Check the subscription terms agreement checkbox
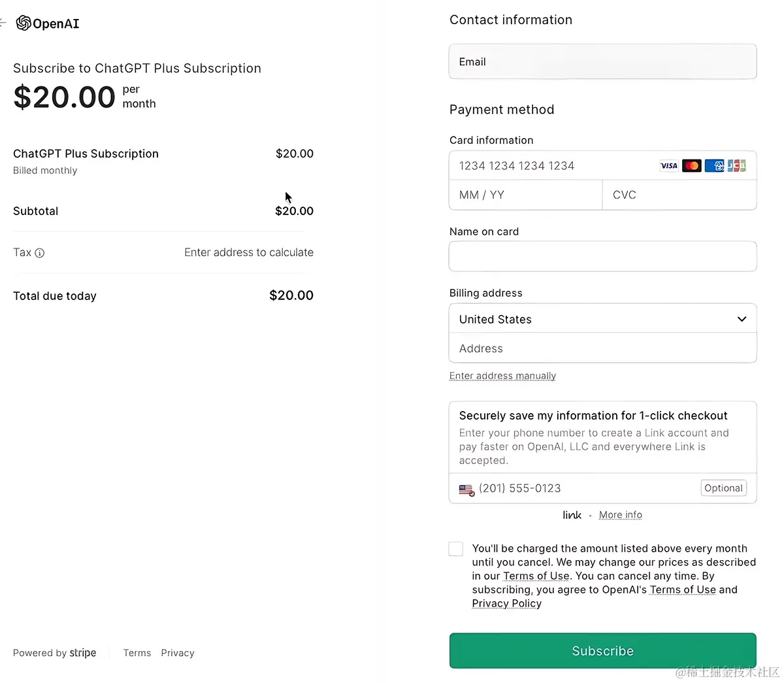 pos(456,549)
